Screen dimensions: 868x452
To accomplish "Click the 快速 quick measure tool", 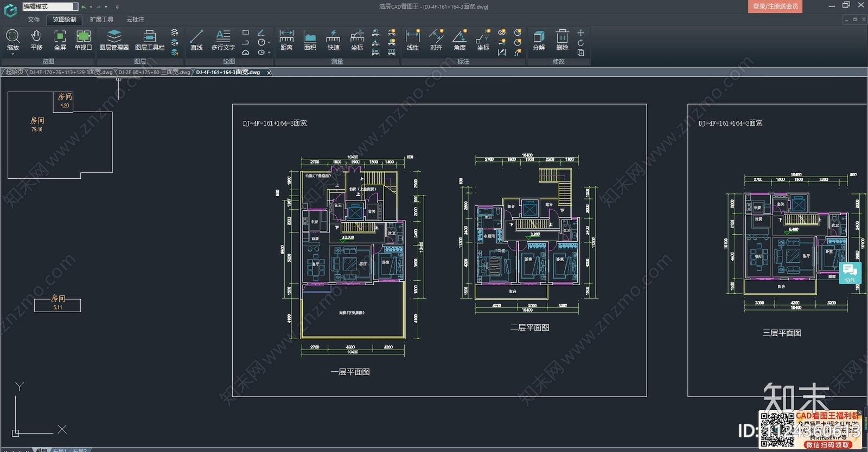I will coord(333,40).
